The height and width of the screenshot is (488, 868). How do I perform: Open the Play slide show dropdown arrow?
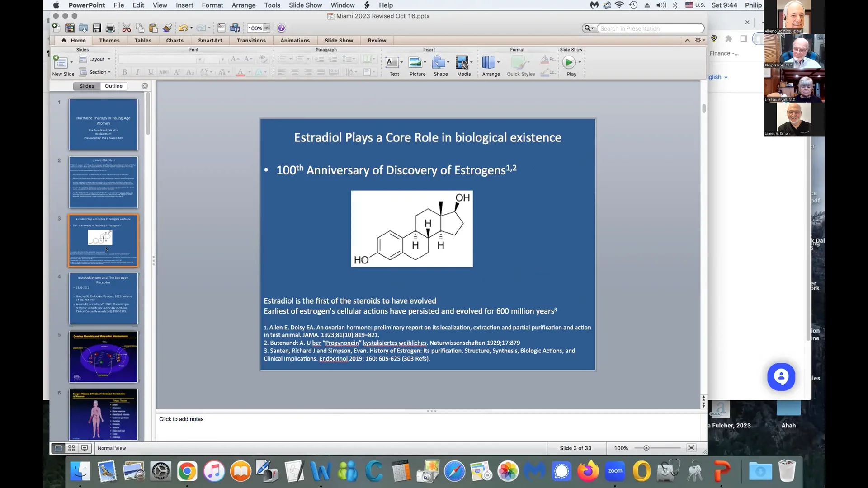pyautogui.click(x=580, y=62)
